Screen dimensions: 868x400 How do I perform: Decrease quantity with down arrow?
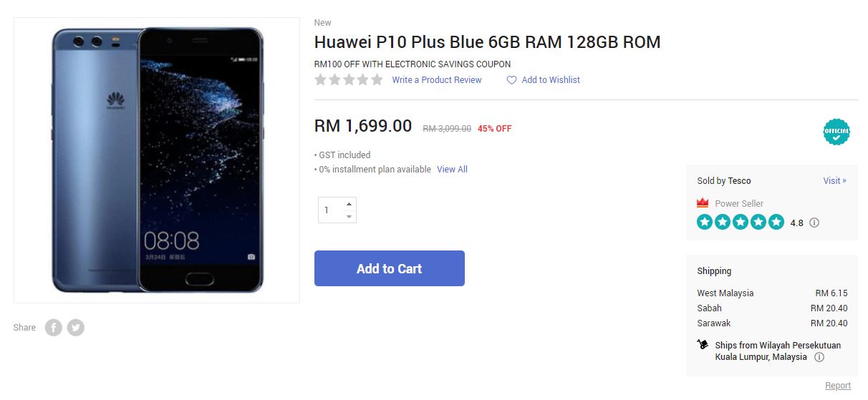pos(349,216)
